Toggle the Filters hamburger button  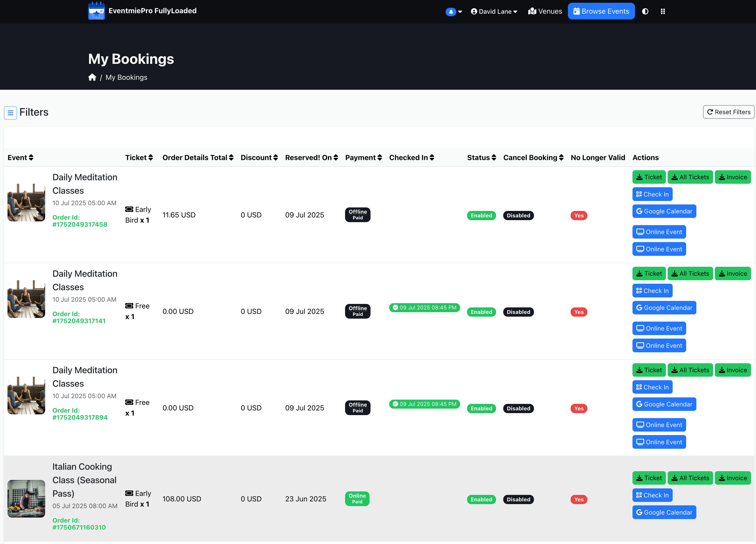click(x=10, y=113)
